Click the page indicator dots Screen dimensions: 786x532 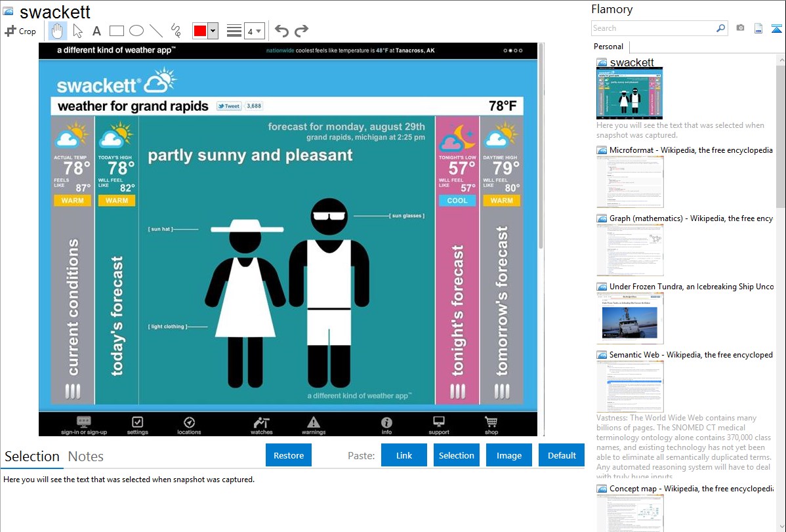coord(513,50)
